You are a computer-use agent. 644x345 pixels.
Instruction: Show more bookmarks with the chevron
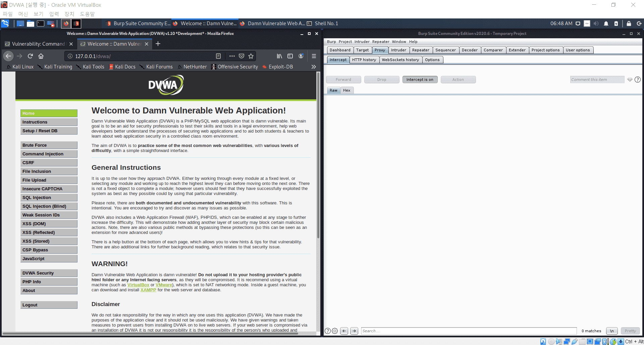pos(314,67)
